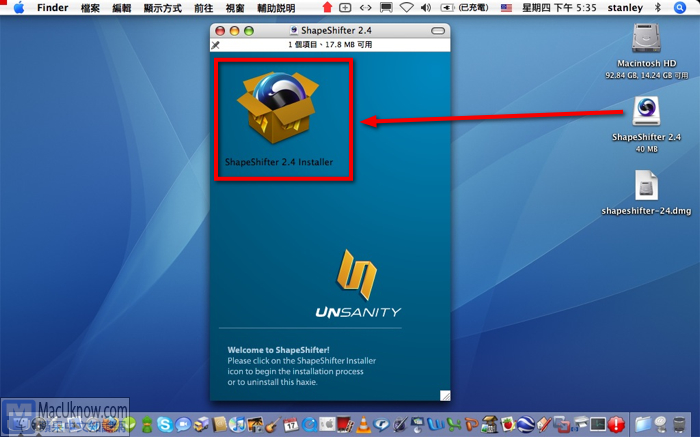Open Address Book in the Dock

[x=219, y=424]
